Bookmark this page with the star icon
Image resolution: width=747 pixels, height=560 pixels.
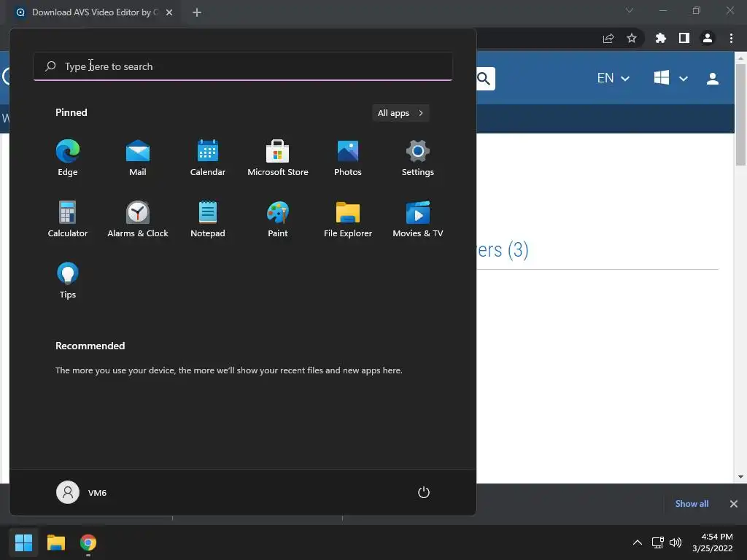632,39
